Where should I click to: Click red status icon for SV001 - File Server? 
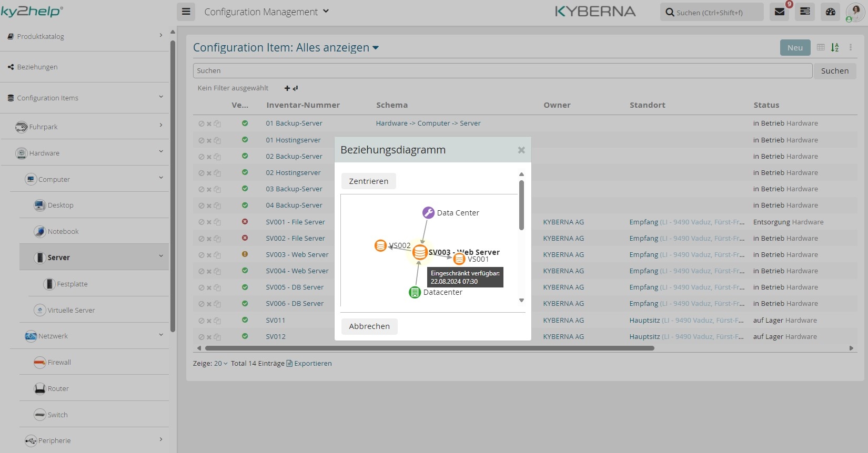(x=245, y=222)
